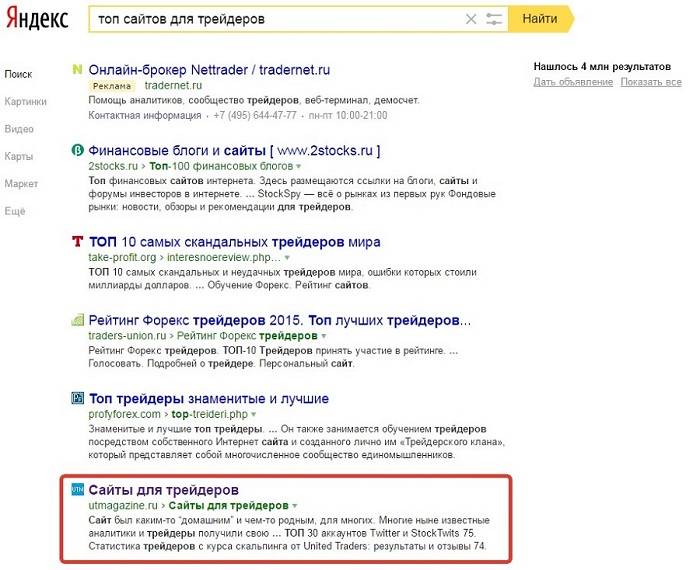Switch to Карты search
This screenshot has height=570, width=700.
click(19, 157)
